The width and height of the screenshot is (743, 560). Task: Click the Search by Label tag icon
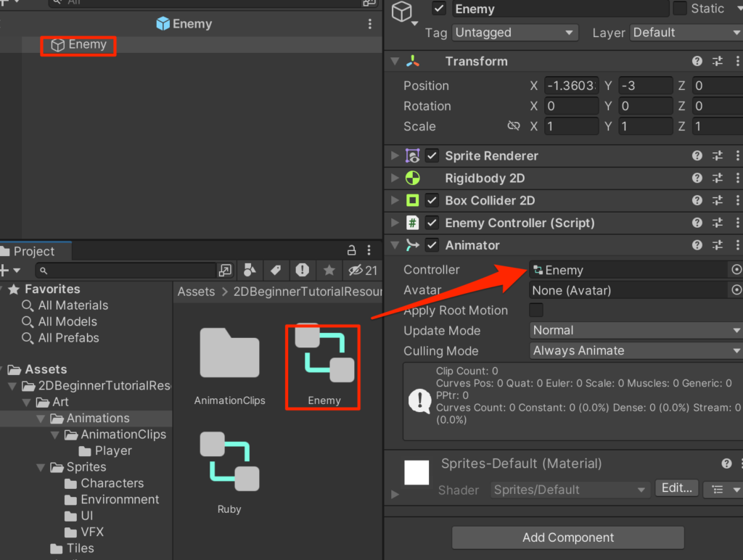tap(276, 270)
